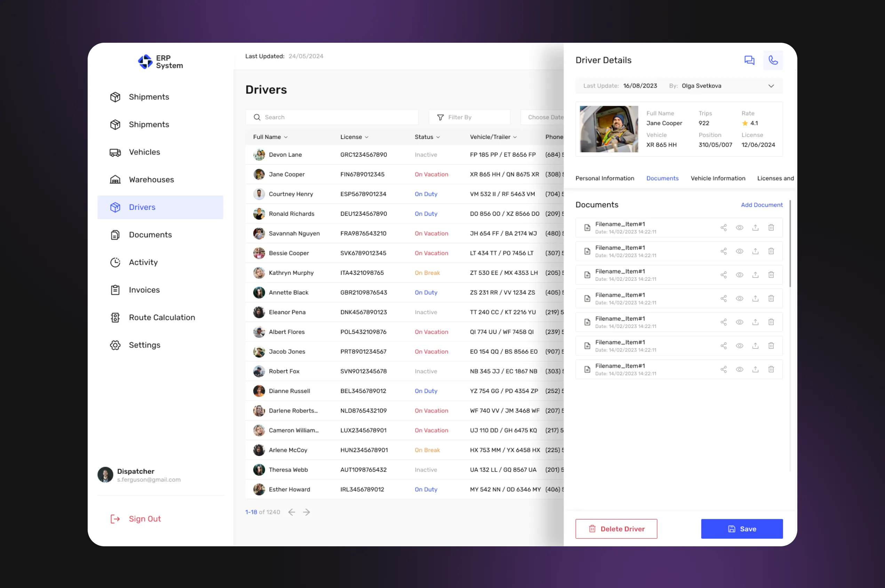Open Vehicles in the sidebar
The image size is (885, 588).
(x=144, y=152)
